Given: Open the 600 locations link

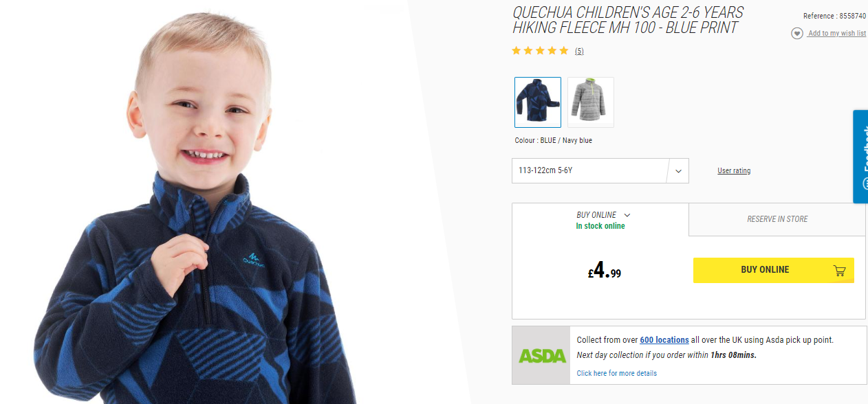Looking at the screenshot, I should 664,340.
